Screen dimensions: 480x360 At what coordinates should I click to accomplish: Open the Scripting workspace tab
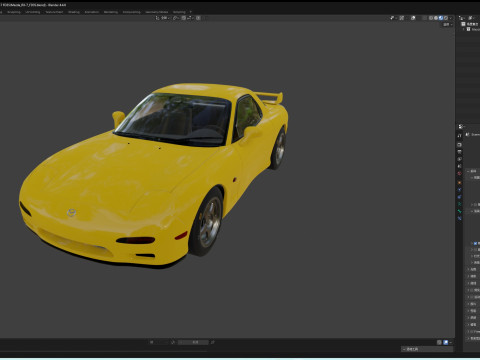179,12
